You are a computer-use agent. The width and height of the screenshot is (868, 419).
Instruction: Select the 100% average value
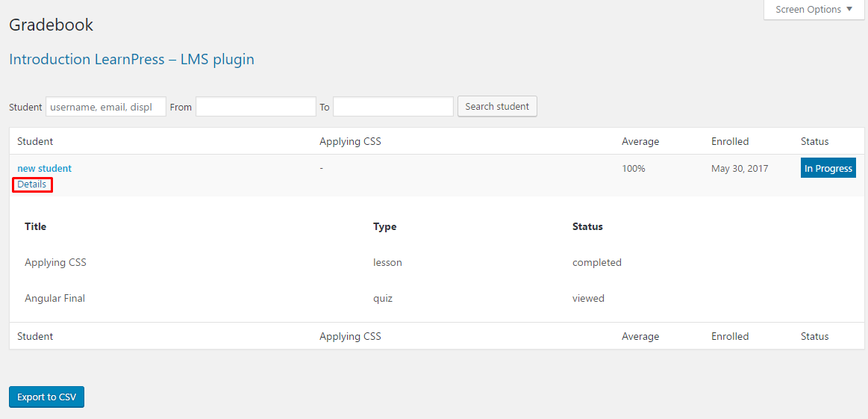(634, 169)
